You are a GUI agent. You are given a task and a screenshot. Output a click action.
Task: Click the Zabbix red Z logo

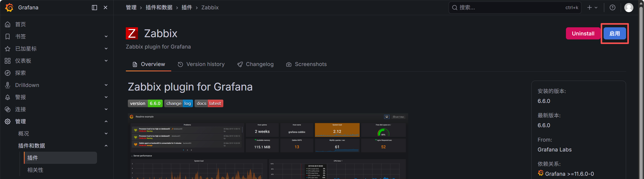[x=132, y=33]
